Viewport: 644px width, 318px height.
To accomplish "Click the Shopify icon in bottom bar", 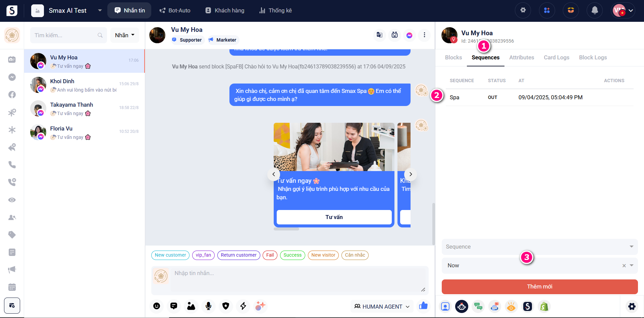I will point(544,306).
